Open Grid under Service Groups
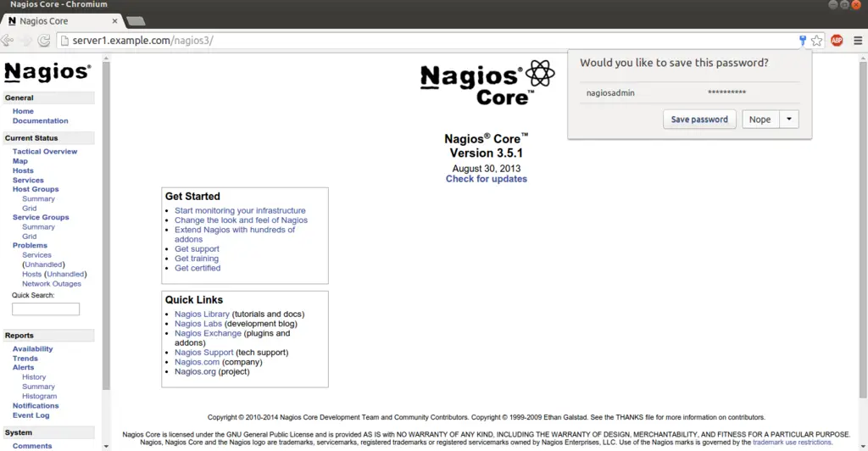868x451 pixels. 30,237
